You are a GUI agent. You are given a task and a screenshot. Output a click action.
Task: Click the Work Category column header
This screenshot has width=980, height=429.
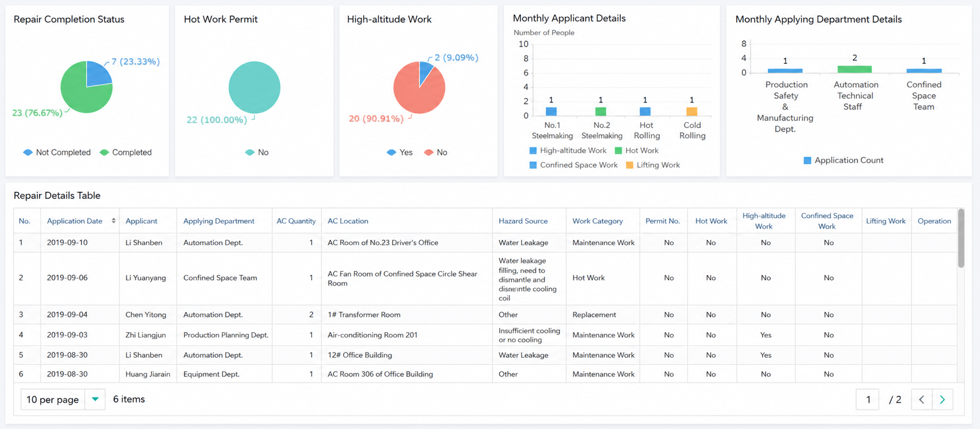[598, 221]
